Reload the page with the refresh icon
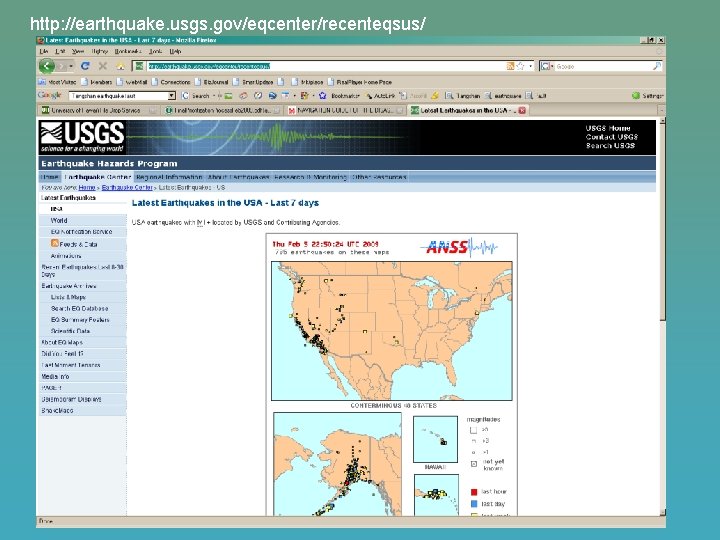This screenshot has width=720, height=540. [x=85, y=66]
